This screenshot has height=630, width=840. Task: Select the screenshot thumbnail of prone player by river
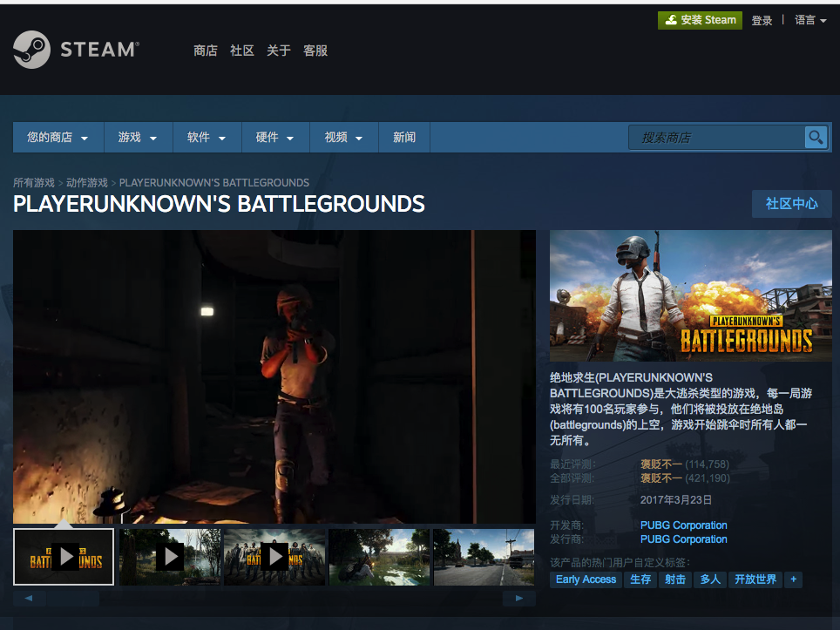[x=379, y=557]
